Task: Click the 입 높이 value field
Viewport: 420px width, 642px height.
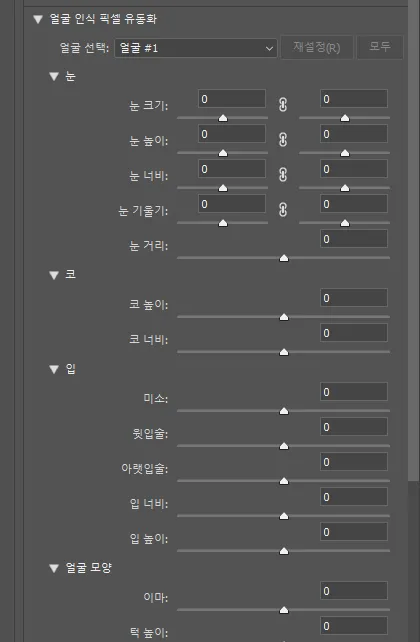Action: click(x=354, y=532)
